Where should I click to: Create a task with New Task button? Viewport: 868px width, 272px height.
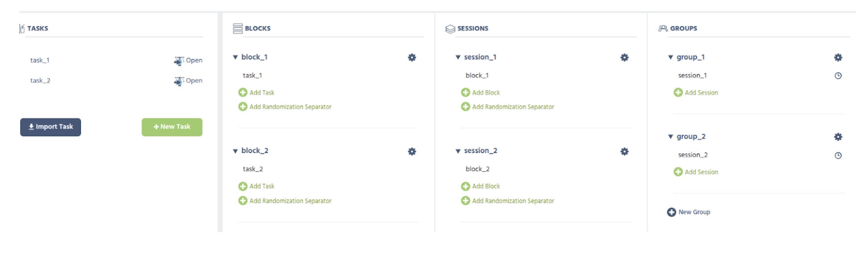click(x=172, y=127)
